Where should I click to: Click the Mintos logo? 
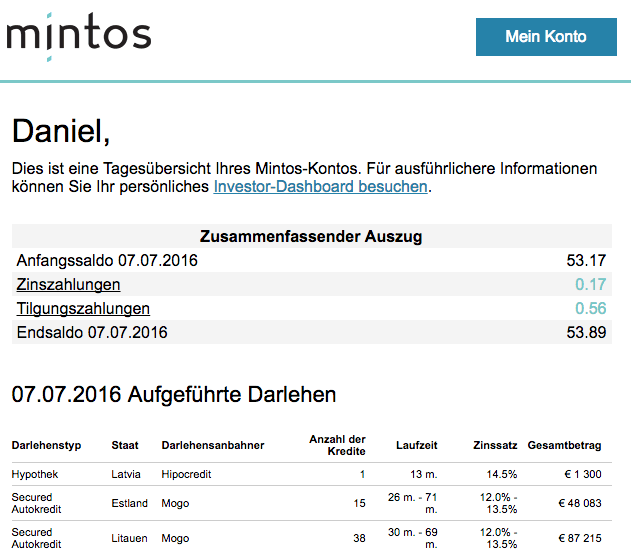click(x=79, y=37)
